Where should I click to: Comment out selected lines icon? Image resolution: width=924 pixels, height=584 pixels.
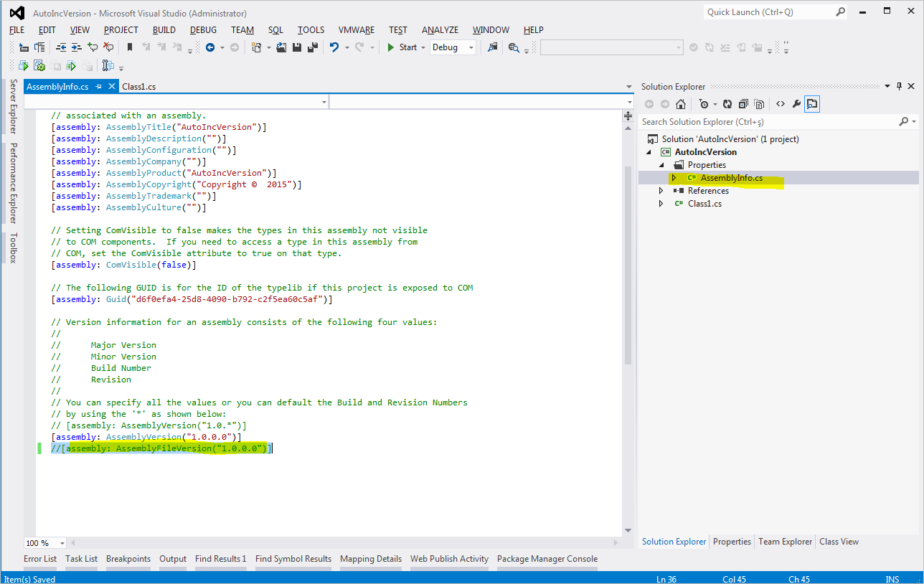pyautogui.click(x=93, y=47)
